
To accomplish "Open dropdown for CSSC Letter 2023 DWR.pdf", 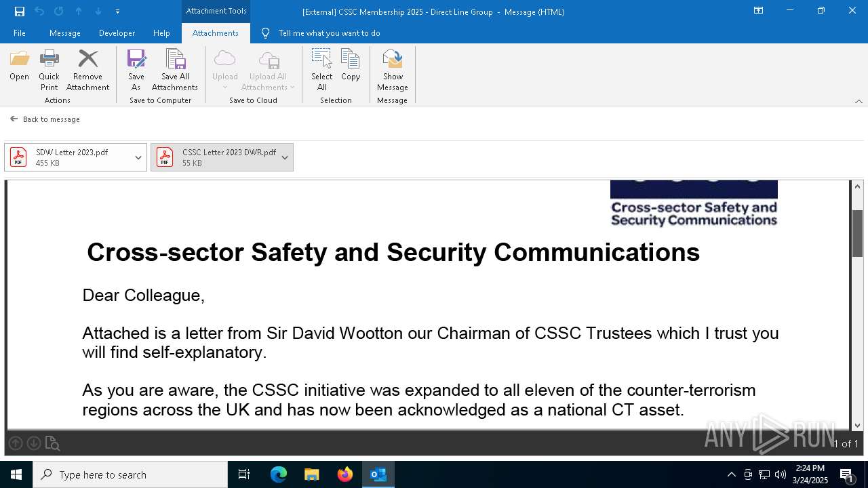I will [285, 157].
